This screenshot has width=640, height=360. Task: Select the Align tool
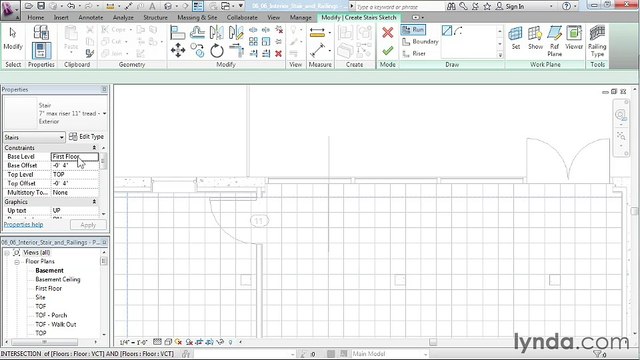(x=178, y=33)
